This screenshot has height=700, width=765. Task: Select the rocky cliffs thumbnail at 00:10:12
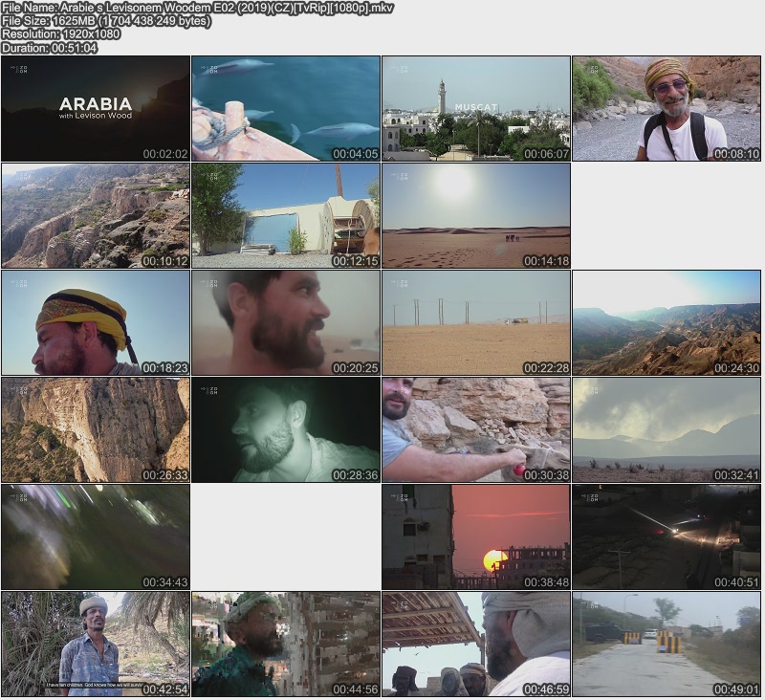click(95, 215)
